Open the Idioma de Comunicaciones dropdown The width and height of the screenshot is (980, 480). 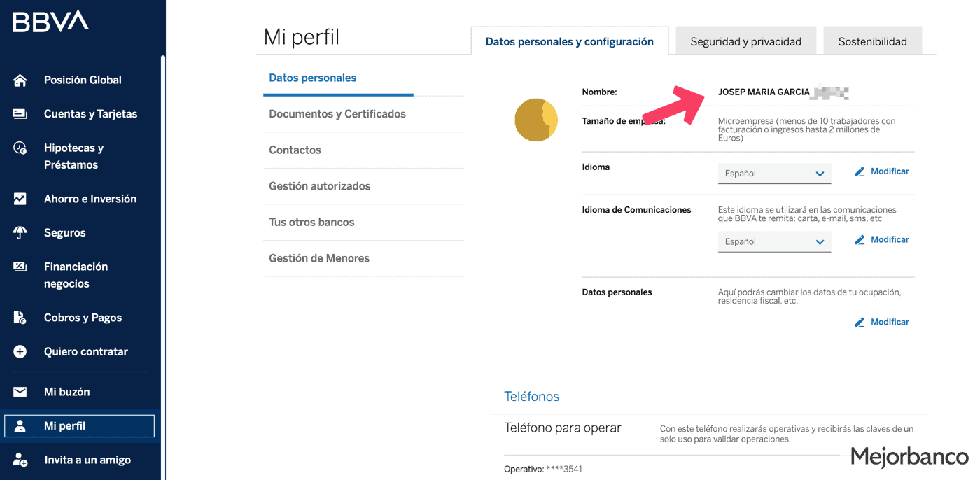point(774,242)
